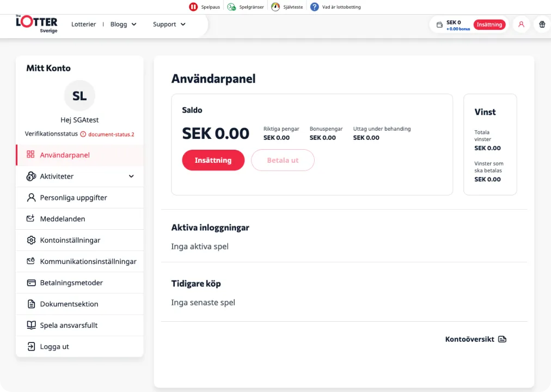Image resolution: width=551 pixels, height=392 pixels.
Task: Open the Blogg dropdown menu
Action: point(123,24)
